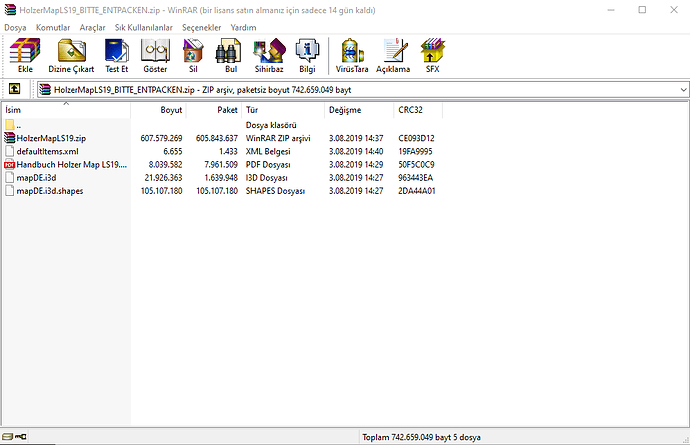Sort files by Tür column
The height and width of the screenshot is (445, 690).
(283, 110)
